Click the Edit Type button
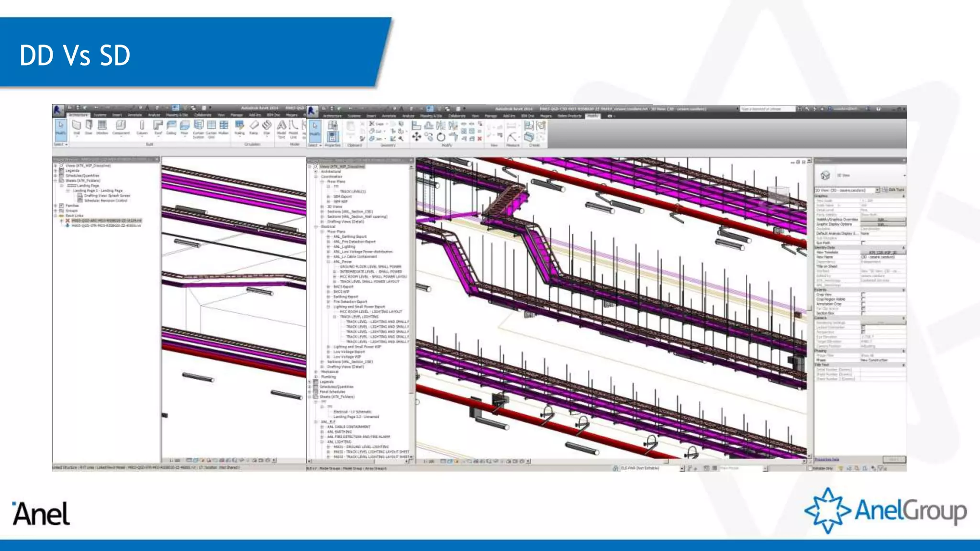 (893, 190)
